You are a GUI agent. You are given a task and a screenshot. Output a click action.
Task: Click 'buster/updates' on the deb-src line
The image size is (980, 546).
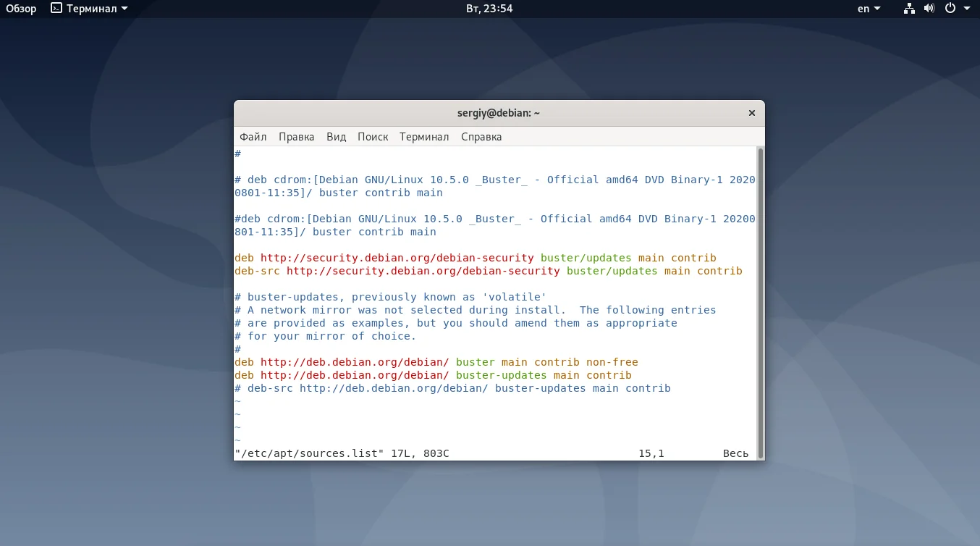[x=612, y=271]
